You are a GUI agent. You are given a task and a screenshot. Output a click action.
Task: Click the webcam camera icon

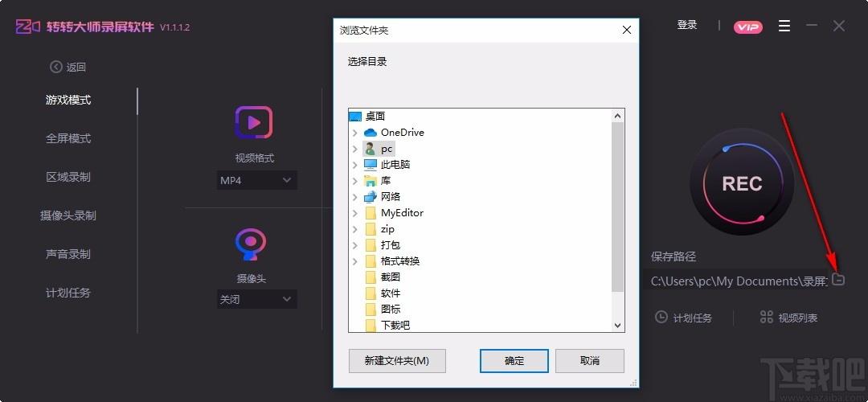click(x=251, y=244)
